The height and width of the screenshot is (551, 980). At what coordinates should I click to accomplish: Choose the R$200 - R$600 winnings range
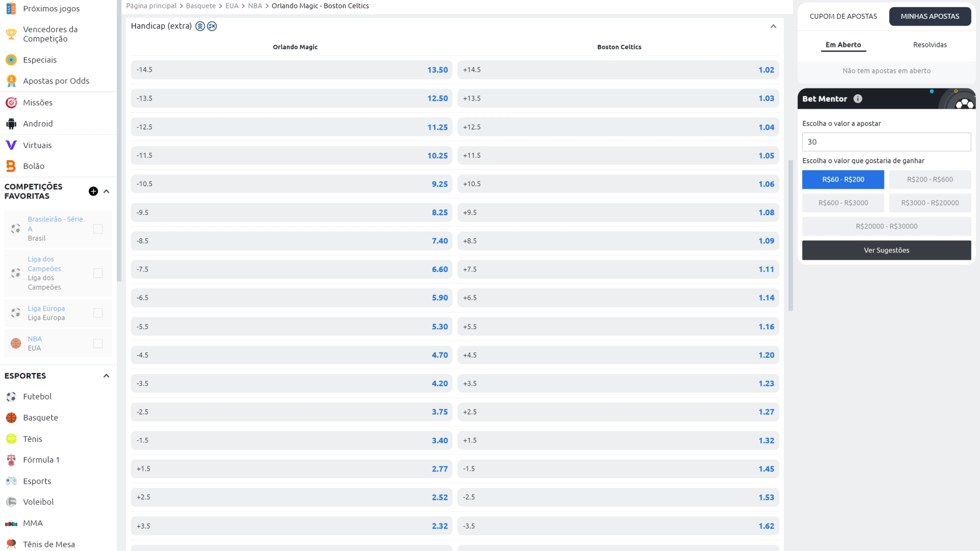click(x=929, y=180)
